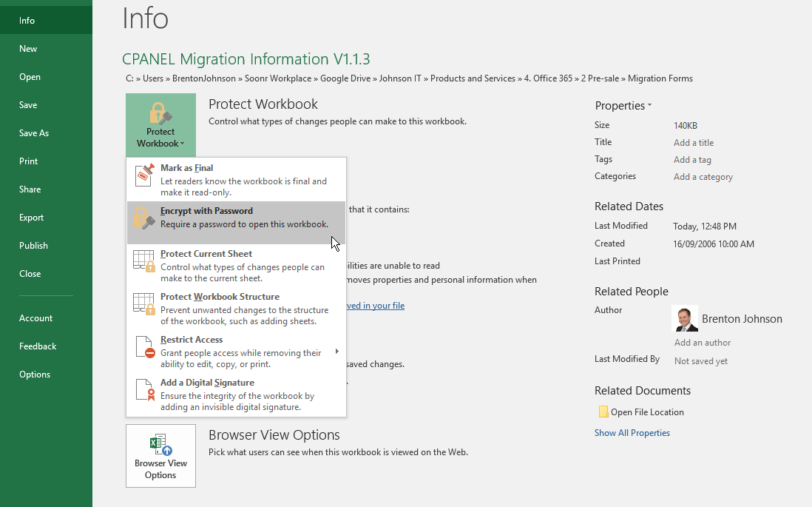
Task: Click the Protect Workbook Structure icon
Action: point(144,304)
